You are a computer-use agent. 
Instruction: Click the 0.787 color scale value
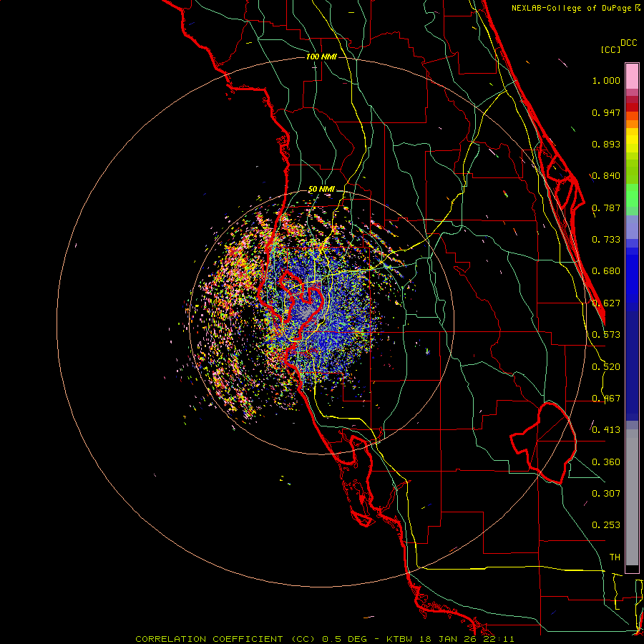click(606, 208)
